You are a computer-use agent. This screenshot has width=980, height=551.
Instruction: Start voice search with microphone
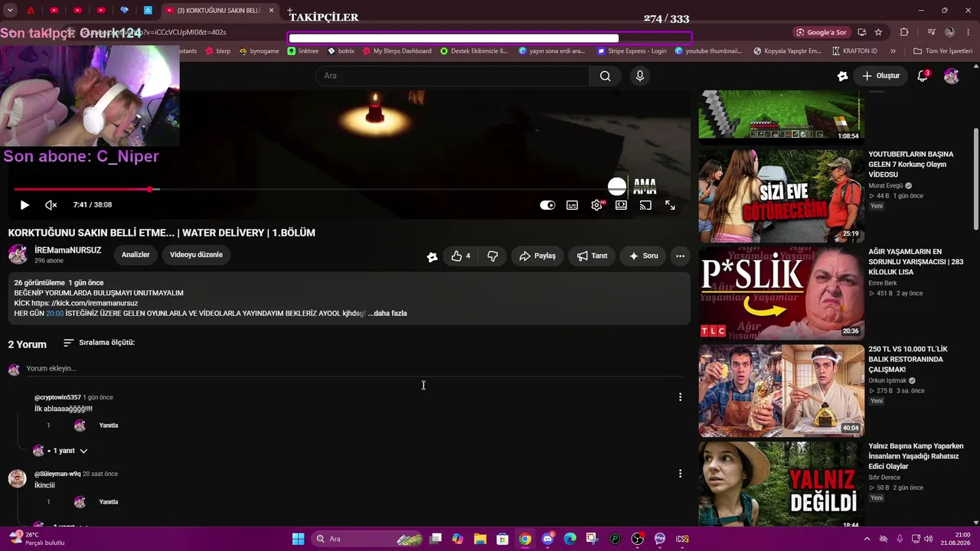640,76
